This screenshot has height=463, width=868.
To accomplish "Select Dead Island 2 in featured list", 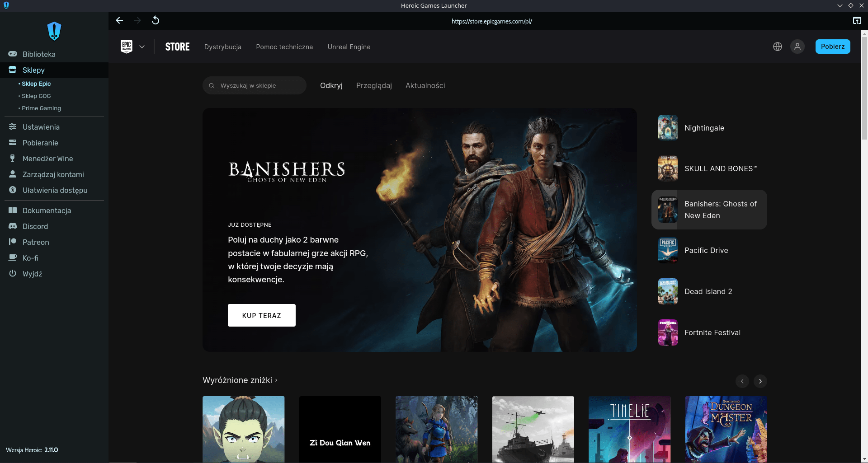I will point(709,291).
